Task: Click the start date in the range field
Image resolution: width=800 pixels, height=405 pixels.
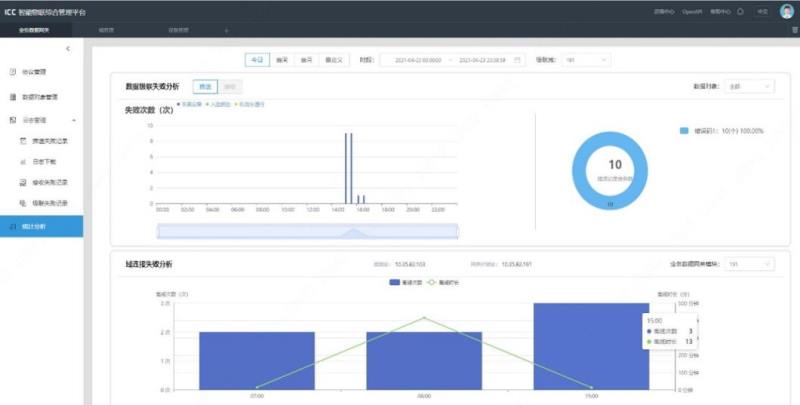Action: [418, 60]
